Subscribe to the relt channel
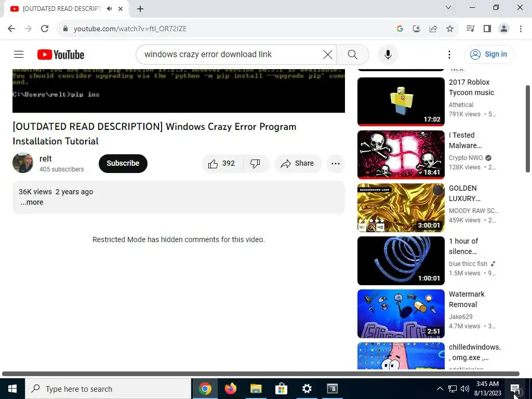 123,164
